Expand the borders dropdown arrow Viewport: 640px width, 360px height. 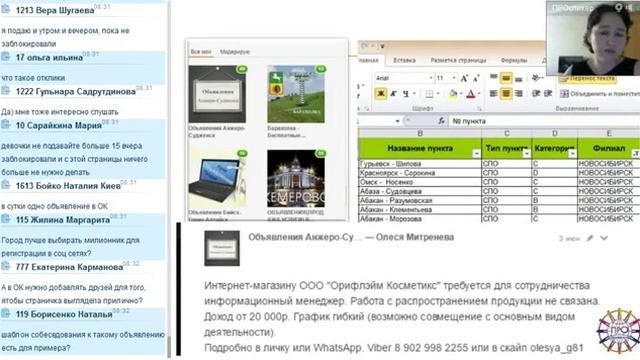tap(438, 94)
